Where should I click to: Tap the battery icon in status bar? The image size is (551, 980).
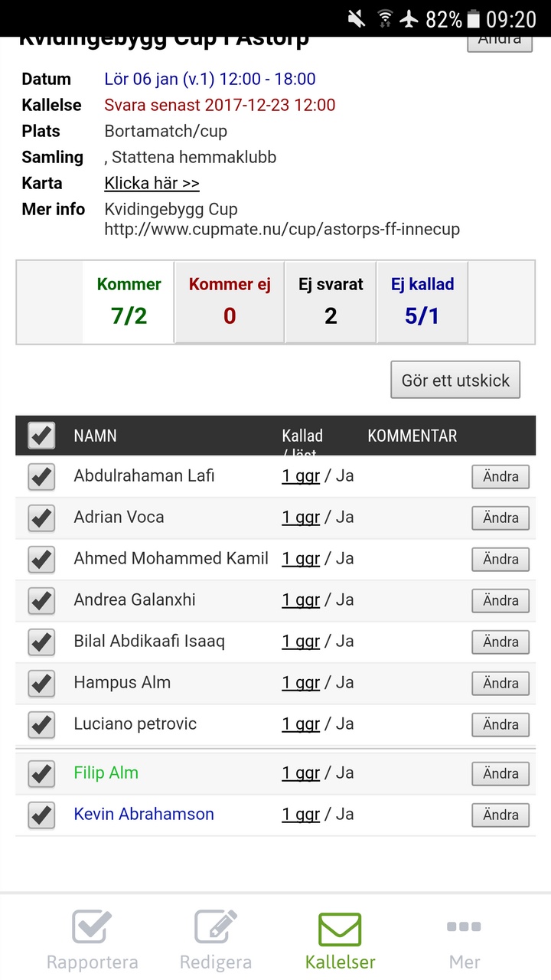pos(474,18)
